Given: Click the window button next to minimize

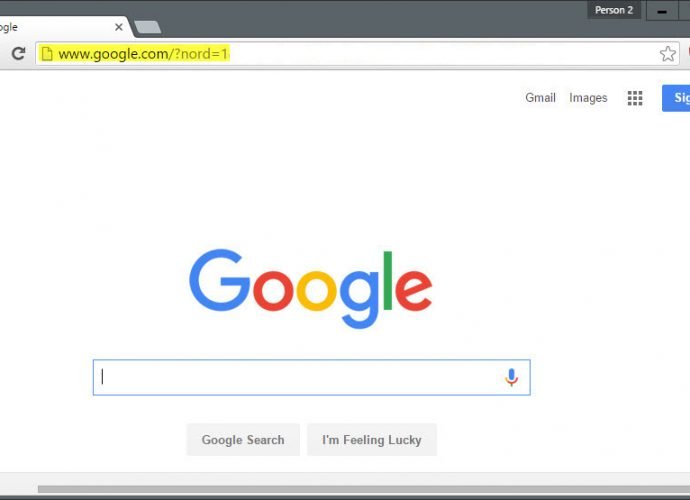Looking at the screenshot, I should pyautogui.click(x=685, y=11).
